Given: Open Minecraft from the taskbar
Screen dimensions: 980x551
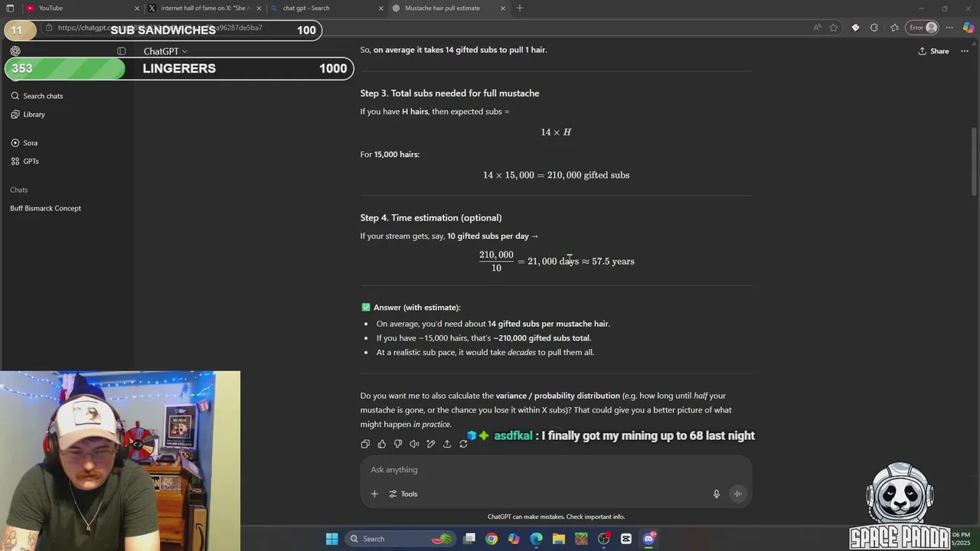Looking at the screenshot, I should [581, 539].
